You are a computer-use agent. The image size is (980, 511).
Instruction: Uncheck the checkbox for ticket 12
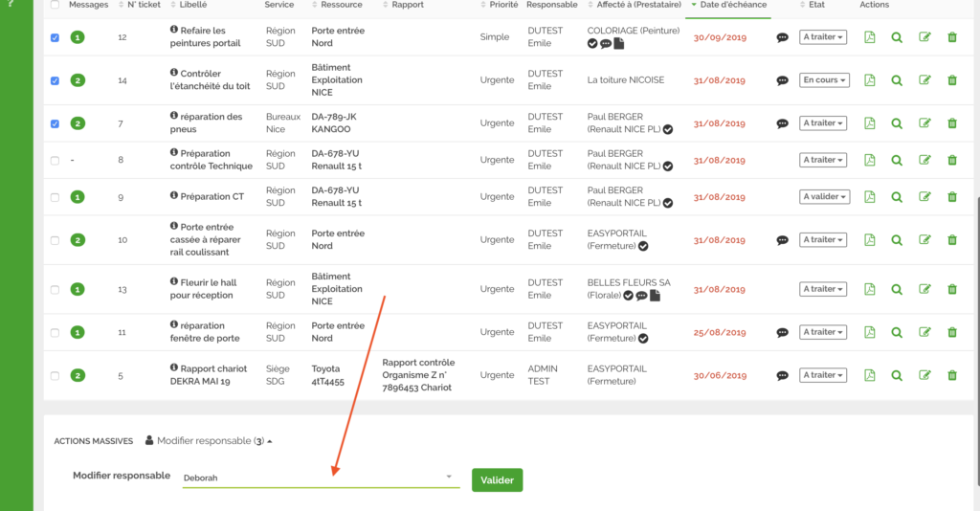(55, 38)
